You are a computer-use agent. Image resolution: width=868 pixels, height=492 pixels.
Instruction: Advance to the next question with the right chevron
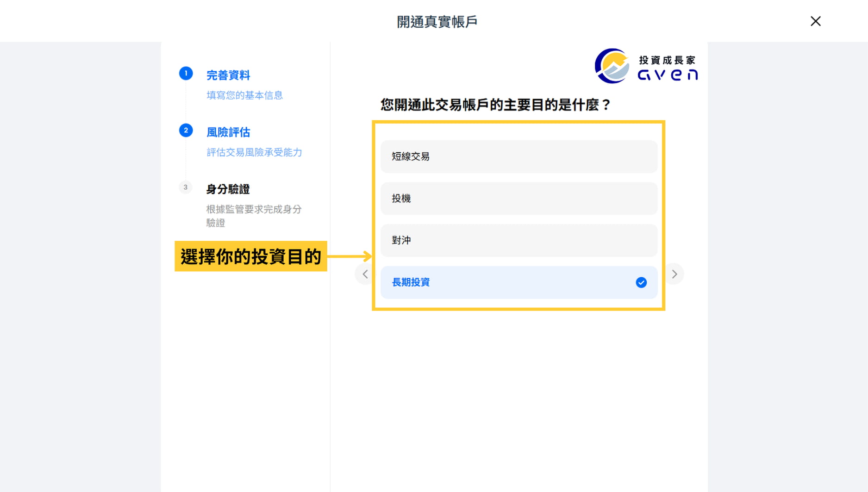pyautogui.click(x=674, y=274)
